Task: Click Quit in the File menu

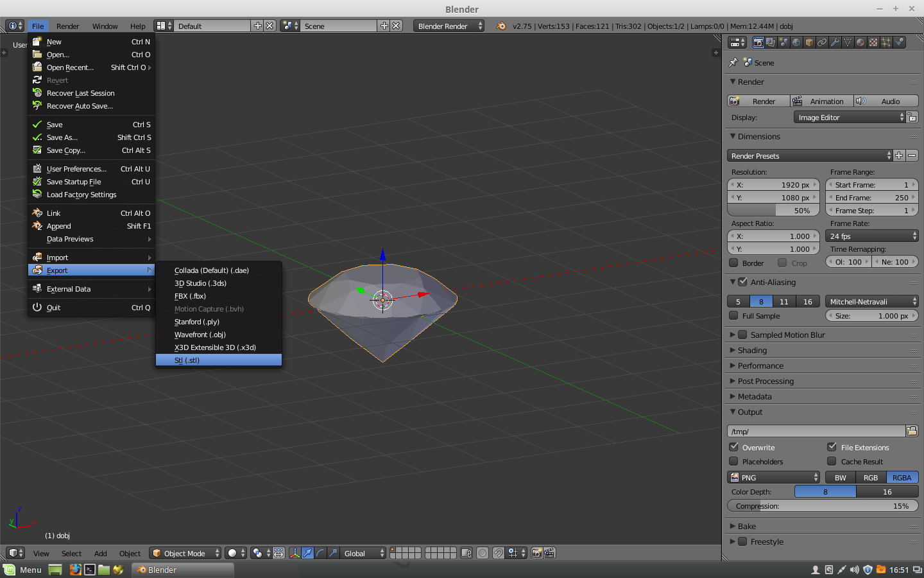Action: pyautogui.click(x=92, y=308)
